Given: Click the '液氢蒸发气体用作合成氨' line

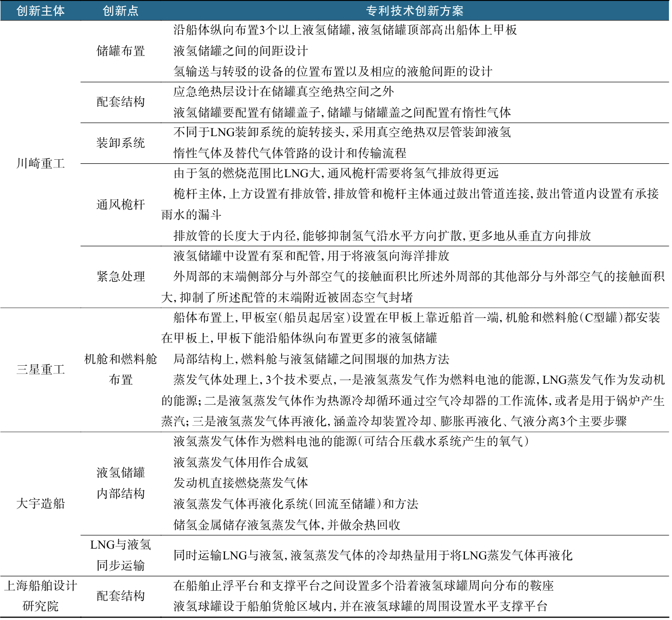Looking at the screenshot, I should [x=240, y=462].
